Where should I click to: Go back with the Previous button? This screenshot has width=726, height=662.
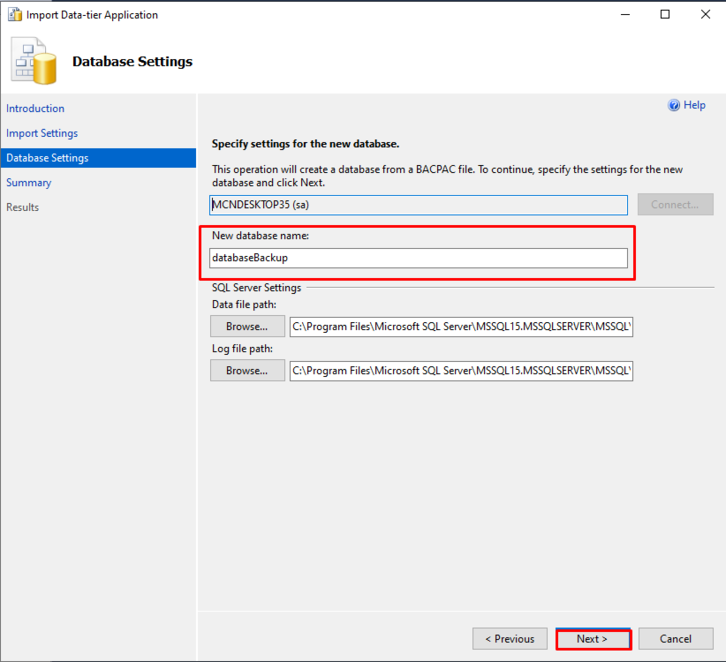(x=509, y=639)
